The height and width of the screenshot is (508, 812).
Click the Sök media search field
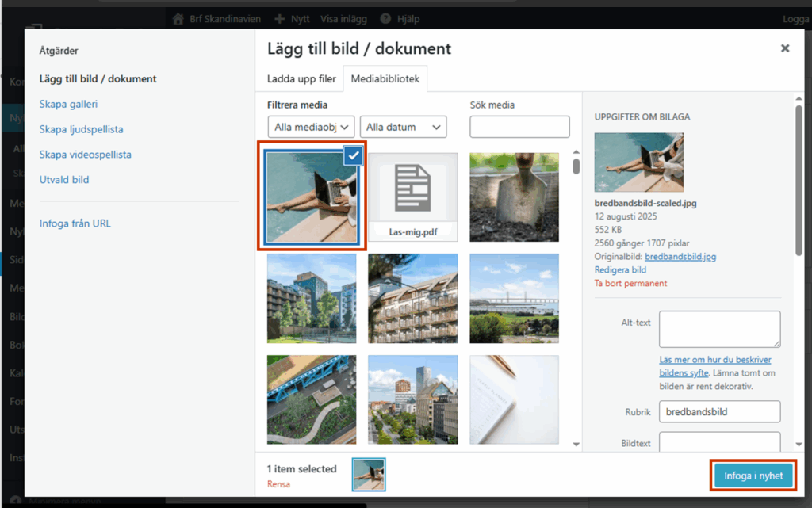pos(520,127)
